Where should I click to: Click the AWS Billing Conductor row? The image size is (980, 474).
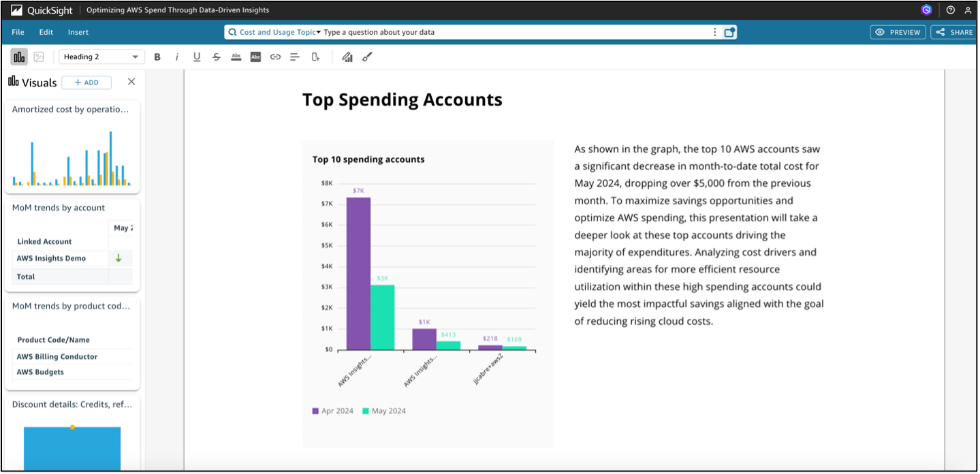click(x=72, y=356)
